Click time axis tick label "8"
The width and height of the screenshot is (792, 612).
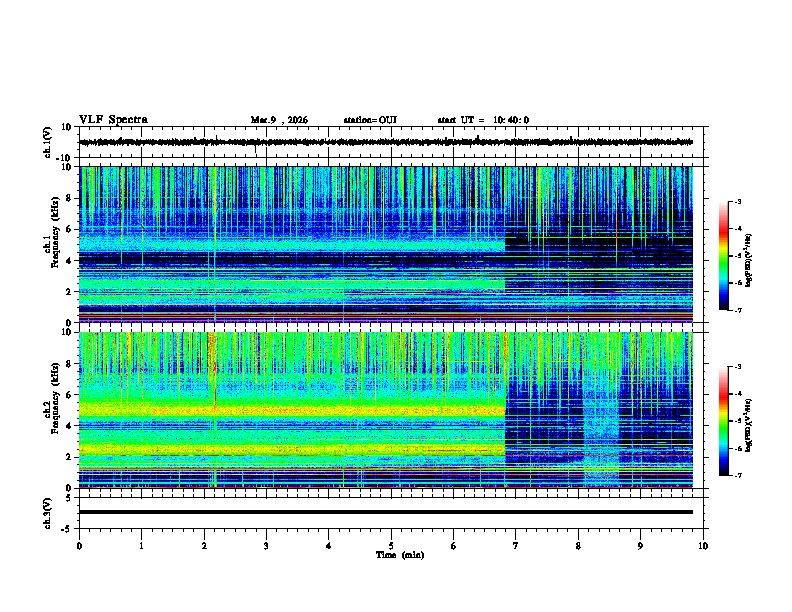578,546
